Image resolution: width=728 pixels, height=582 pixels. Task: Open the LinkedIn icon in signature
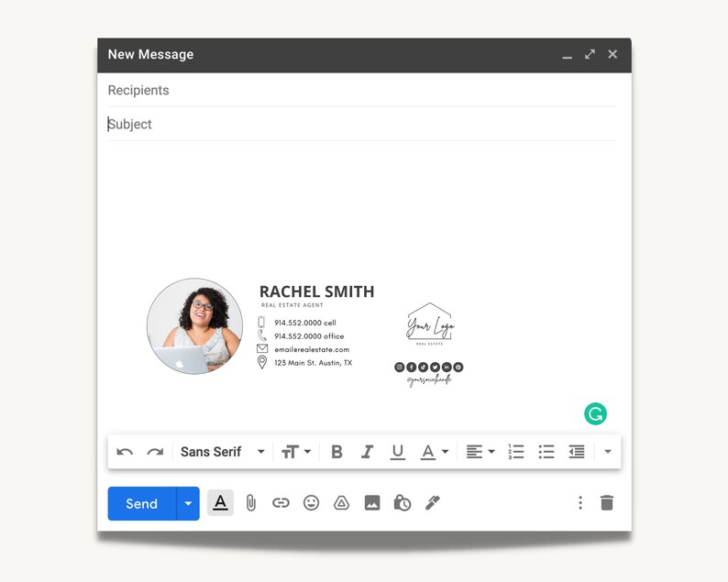pyautogui.click(x=447, y=368)
